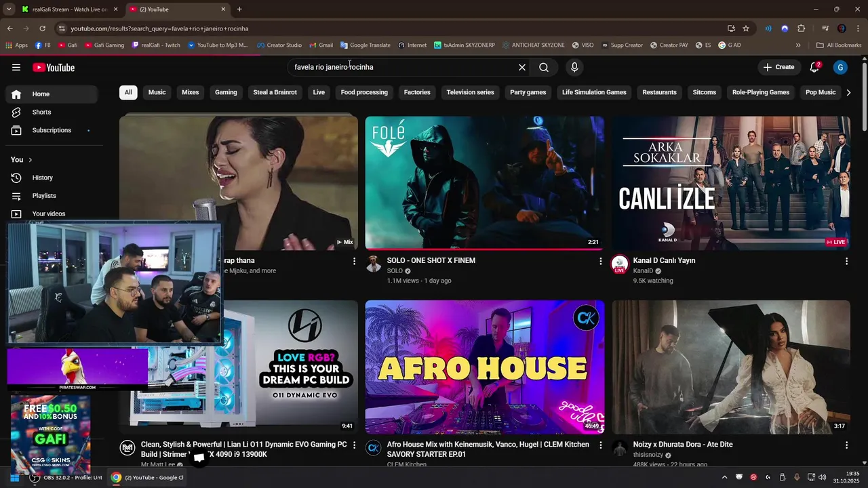Select the All filter chip

(128, 92)
